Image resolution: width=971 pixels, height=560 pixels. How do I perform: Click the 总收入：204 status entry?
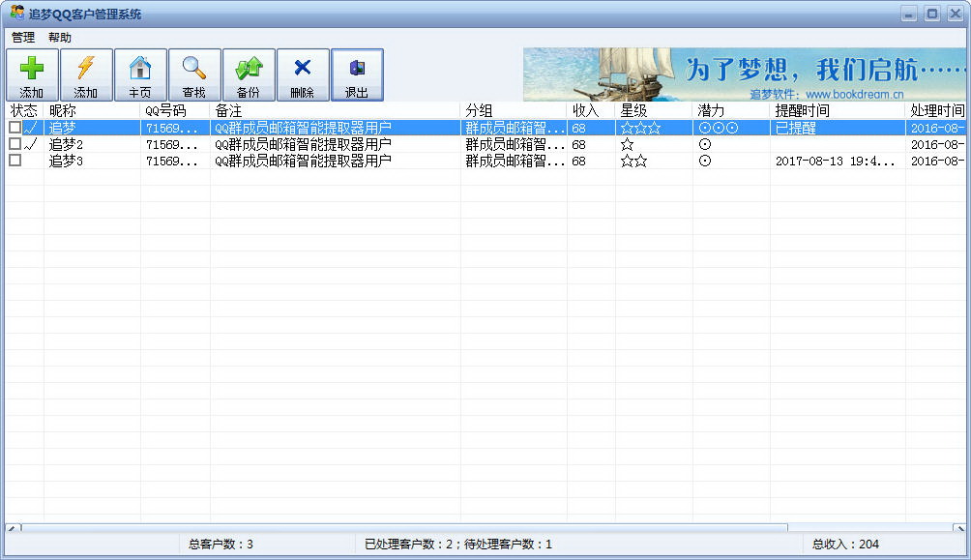[x=846, y=544]
